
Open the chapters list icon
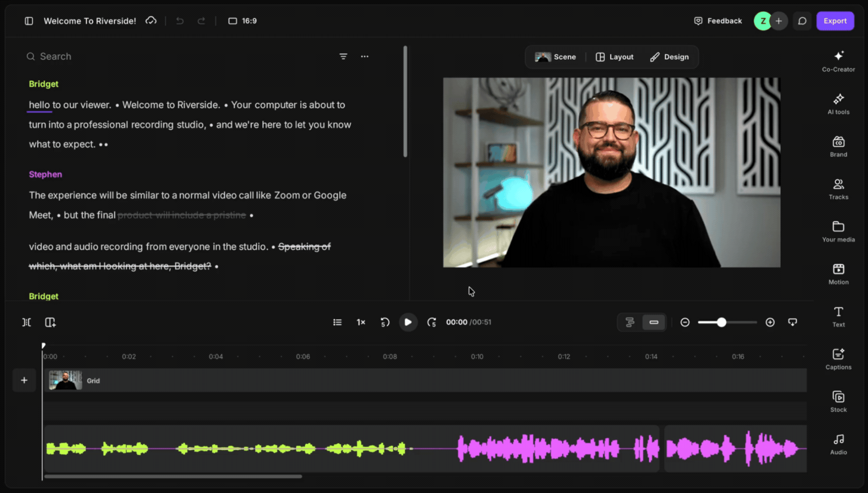337,322
